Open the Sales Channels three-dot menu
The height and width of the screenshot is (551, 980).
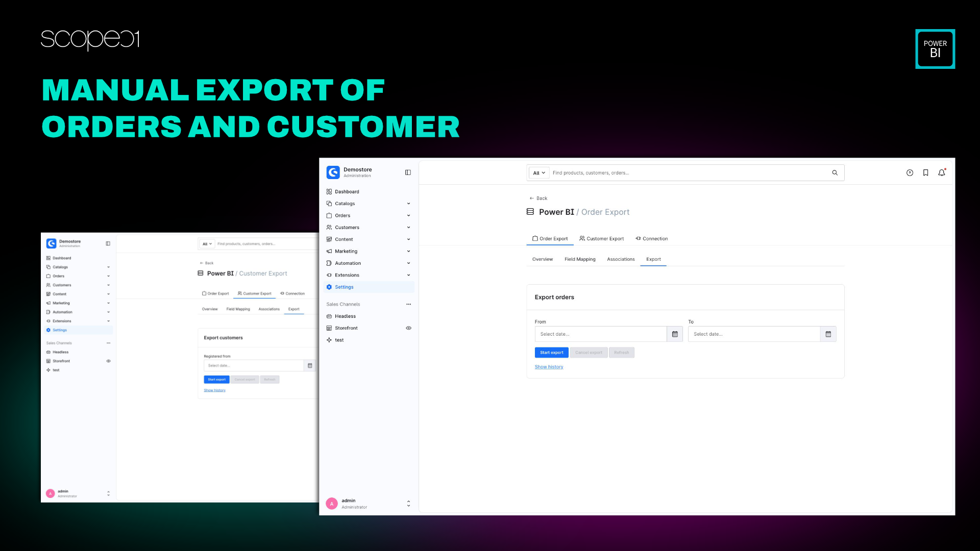(x=408, y=305)
